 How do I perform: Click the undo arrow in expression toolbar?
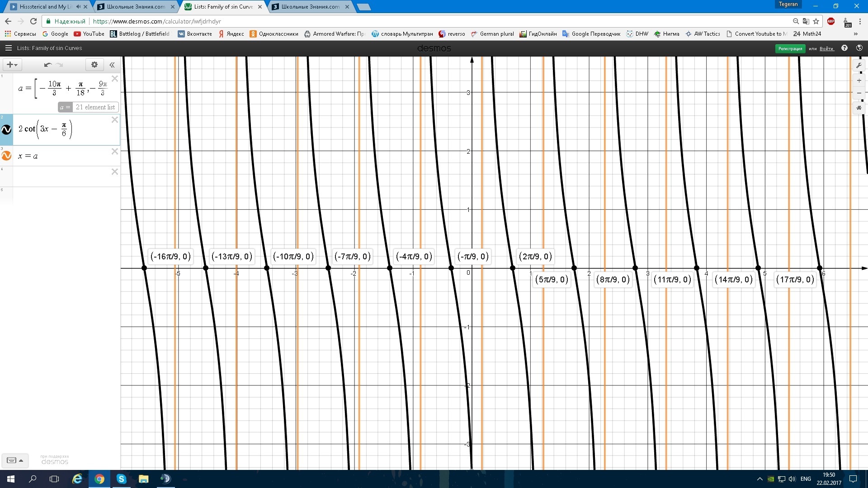click(47, 65)
